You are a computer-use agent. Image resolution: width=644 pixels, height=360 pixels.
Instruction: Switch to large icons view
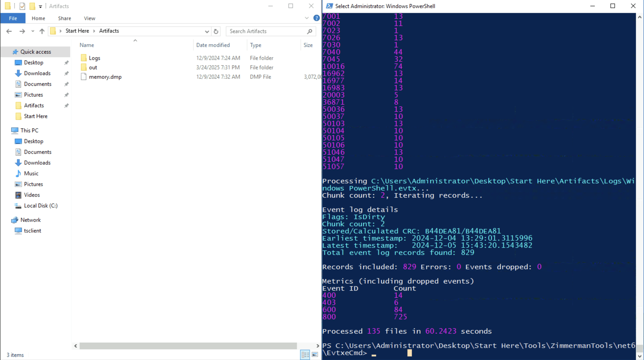pyautogui.click(x=315, y=354)
